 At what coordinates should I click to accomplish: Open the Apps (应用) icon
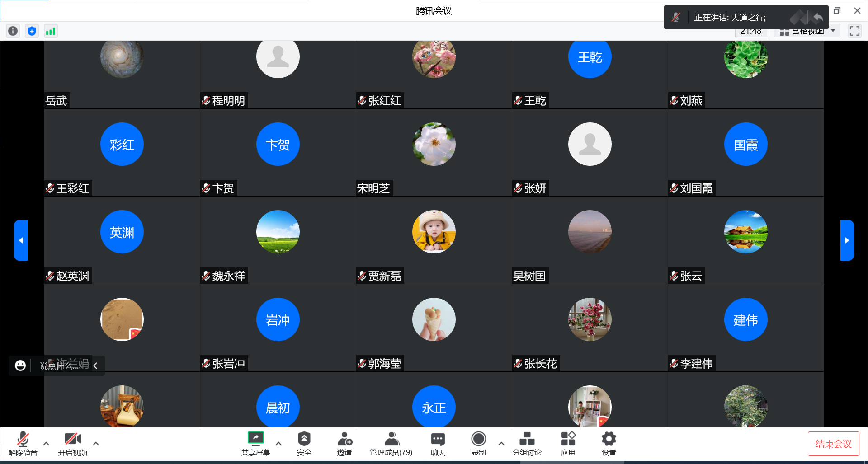(x=568, y=443)
